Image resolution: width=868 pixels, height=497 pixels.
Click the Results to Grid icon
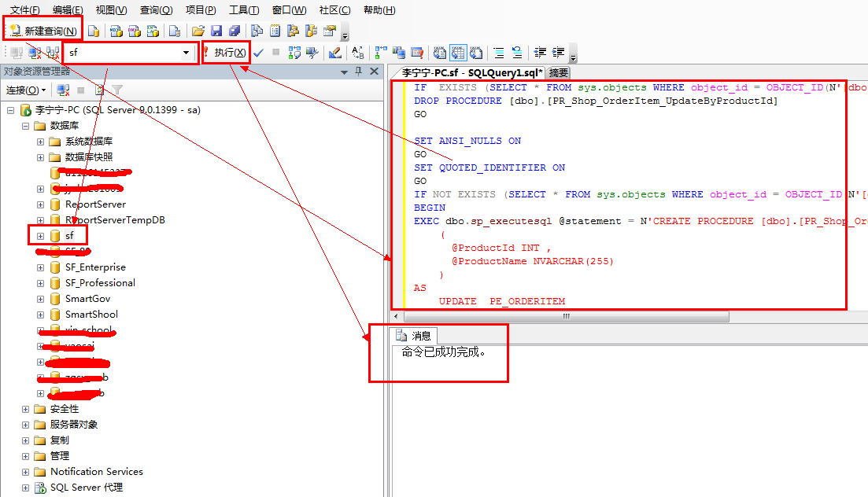pos(458,53)
